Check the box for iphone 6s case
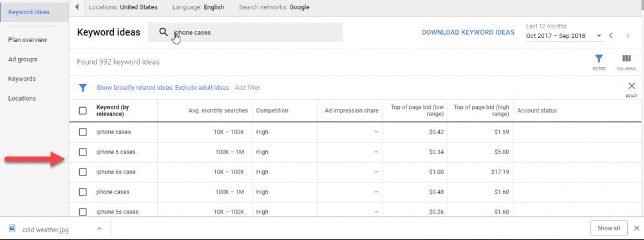 pyautogui.click(x=83, y=172)
